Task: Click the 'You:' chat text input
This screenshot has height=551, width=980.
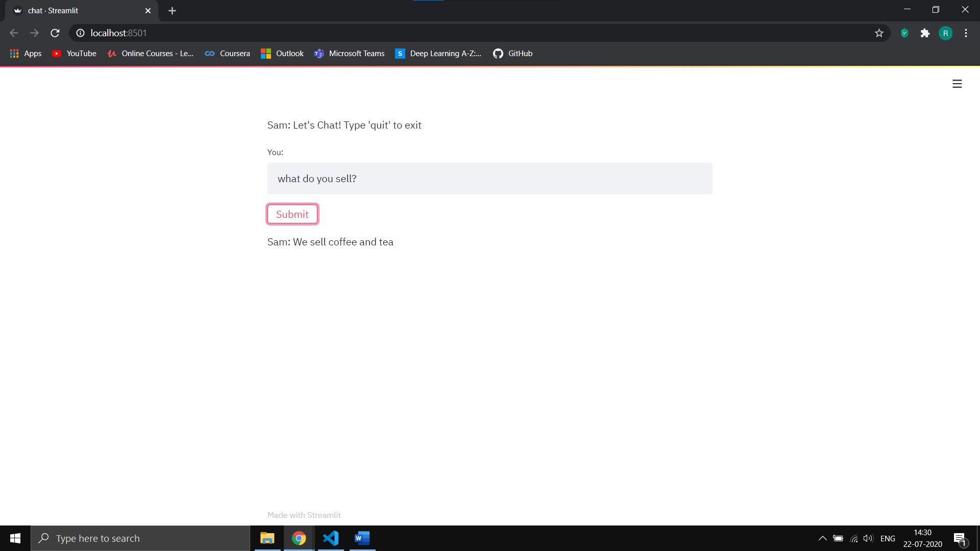Action: [x=489, y=179]
